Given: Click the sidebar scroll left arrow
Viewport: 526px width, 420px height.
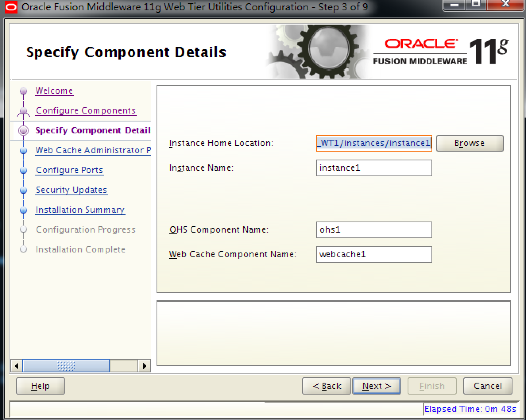Looking at the screenshot, I should (17, 366).
